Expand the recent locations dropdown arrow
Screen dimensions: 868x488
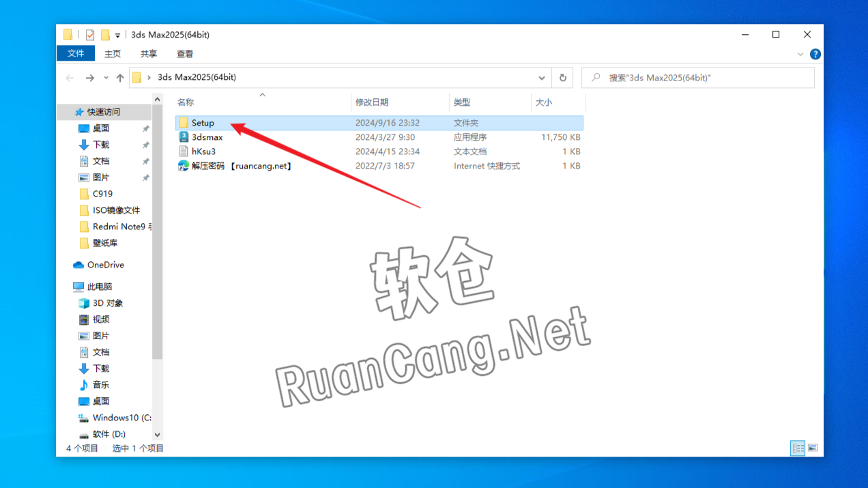(x=106, y=78)
